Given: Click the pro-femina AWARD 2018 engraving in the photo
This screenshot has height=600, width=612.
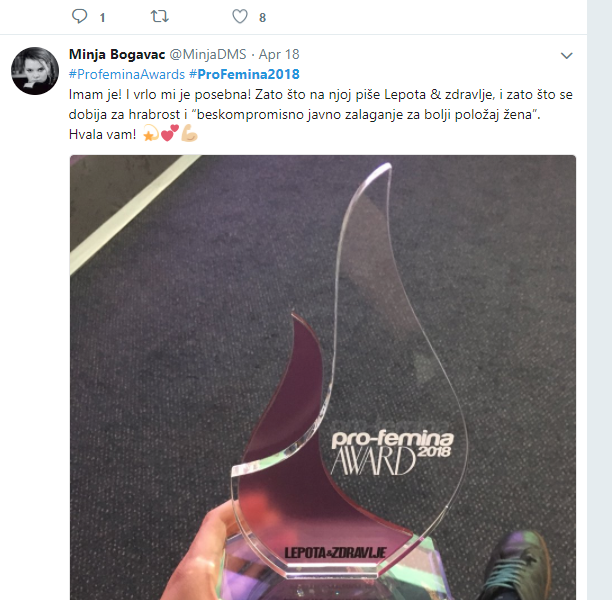Looking at the screenshot, I should coord(392,452).
